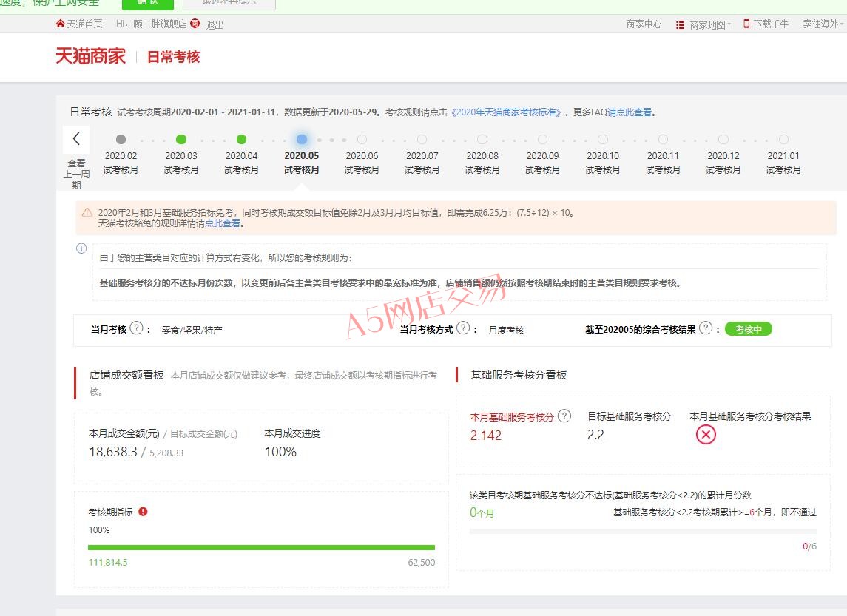The width and height of the screenshot is (847, 616).
Task: Click the 100% value under 本月成交进度
Action: [x=280, y=452]
